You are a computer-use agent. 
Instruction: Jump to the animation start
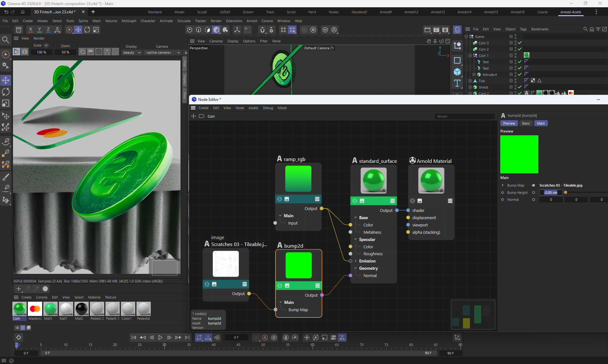[x=134, y=337]
